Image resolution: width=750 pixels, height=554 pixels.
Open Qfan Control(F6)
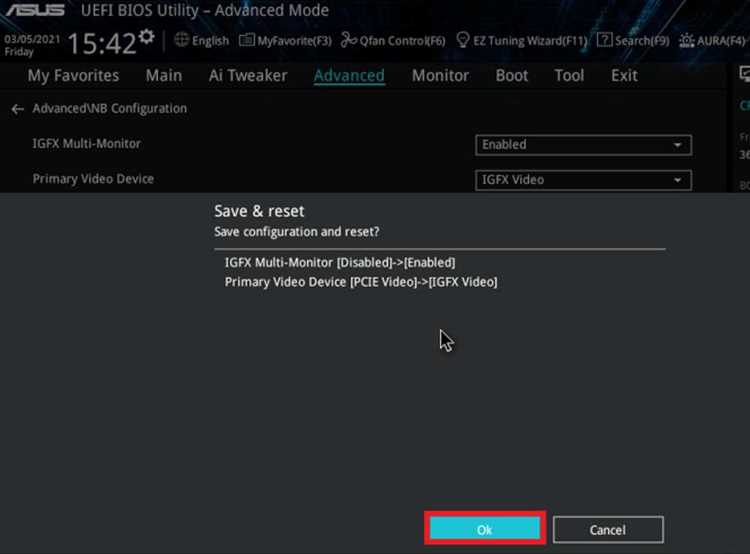coord(393,41)
